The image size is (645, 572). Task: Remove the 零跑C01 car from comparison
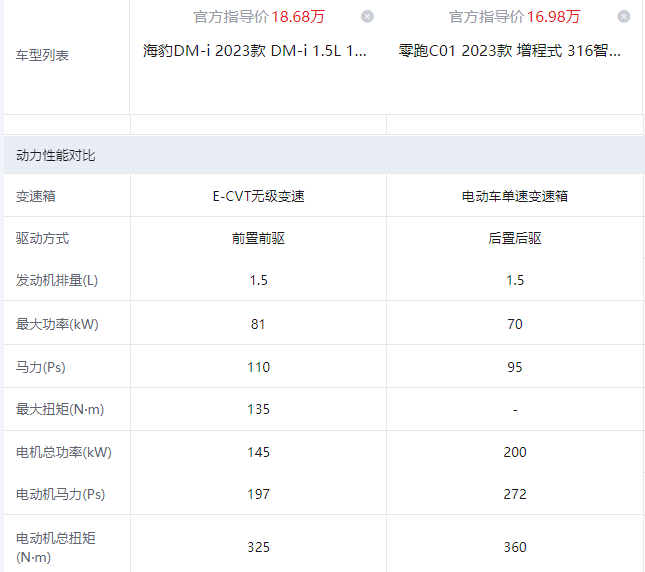point(624,16)
